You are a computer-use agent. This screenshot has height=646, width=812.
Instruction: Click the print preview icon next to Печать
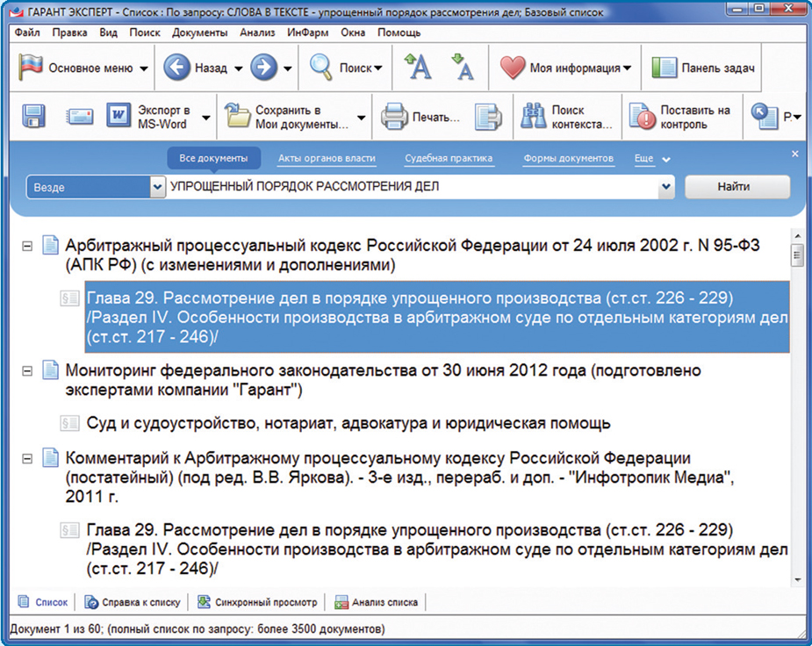click(x=487, y=118)
